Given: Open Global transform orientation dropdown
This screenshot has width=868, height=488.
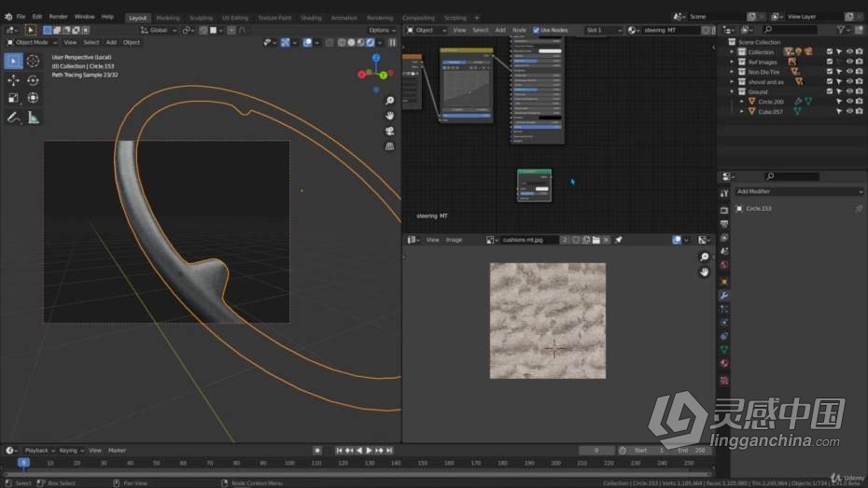Looking at the screenshot, I should [159, 31].
